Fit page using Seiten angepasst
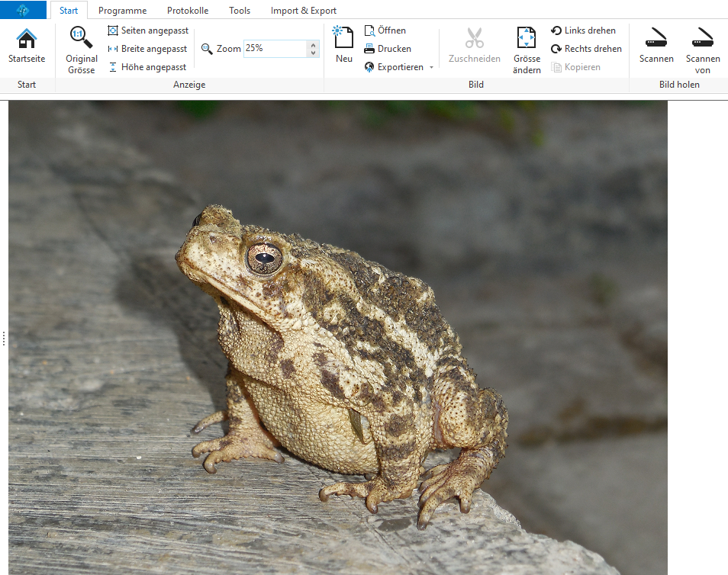 [x=148, y=31]
